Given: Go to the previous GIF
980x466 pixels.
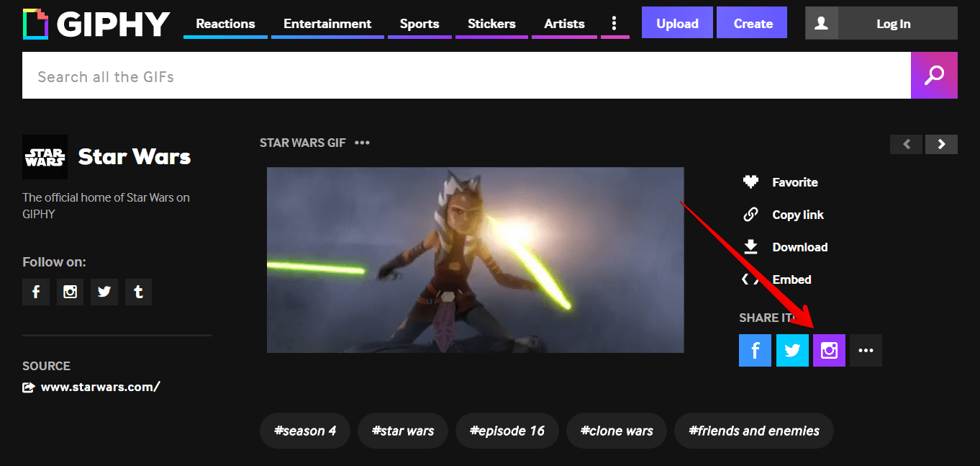Looking at the screenshot, I should coord(906,144).
